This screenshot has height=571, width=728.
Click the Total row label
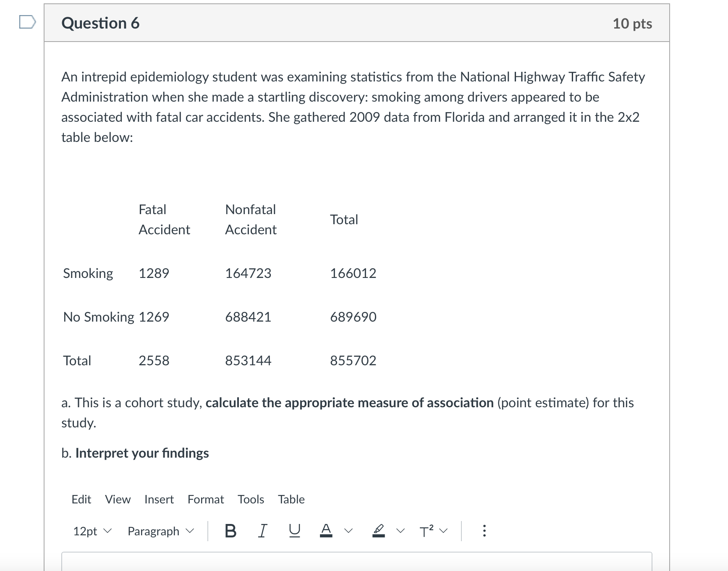click(77, 361)
